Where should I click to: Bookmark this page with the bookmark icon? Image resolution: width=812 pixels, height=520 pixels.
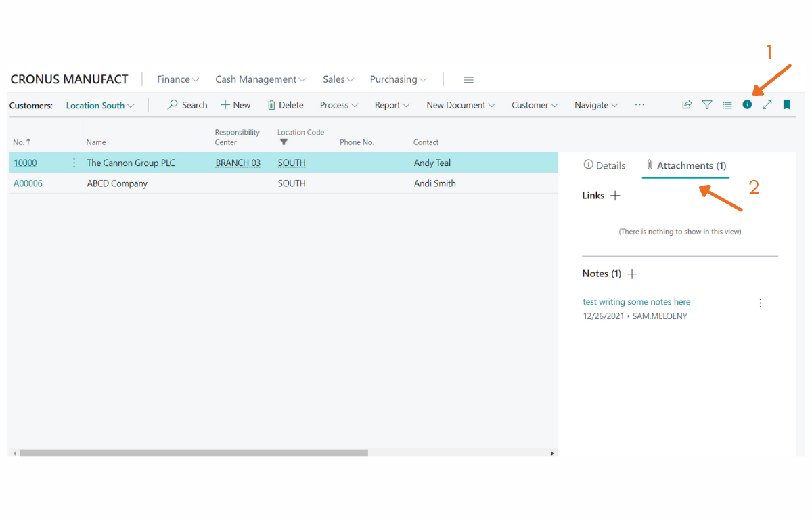[x=788, y=105]
